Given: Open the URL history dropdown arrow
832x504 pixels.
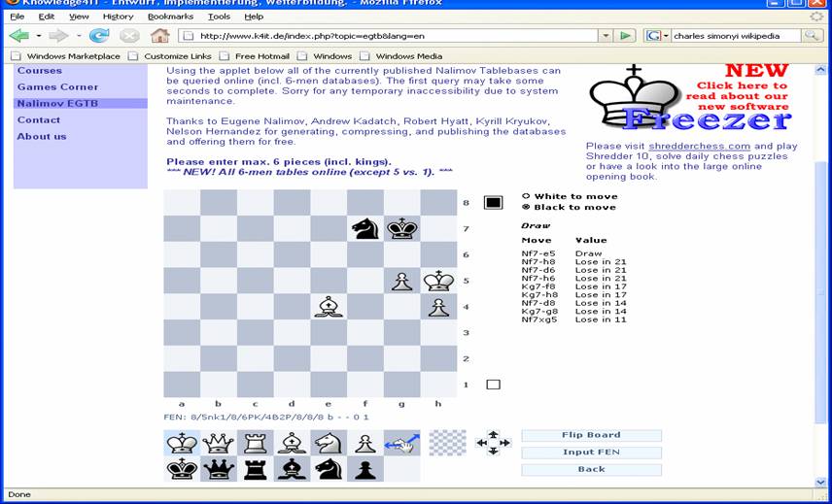Looking at the screenshot, I should coord(605,36).
